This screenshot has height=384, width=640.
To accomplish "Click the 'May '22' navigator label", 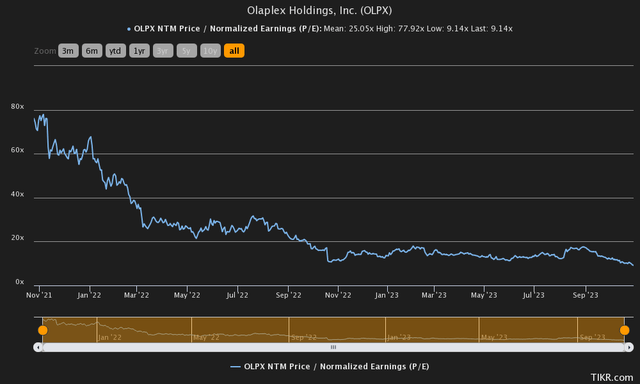I will 206,337.
